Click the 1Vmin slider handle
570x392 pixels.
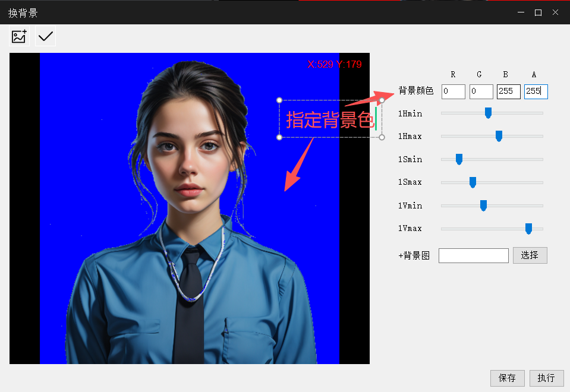tap(483, 206)
